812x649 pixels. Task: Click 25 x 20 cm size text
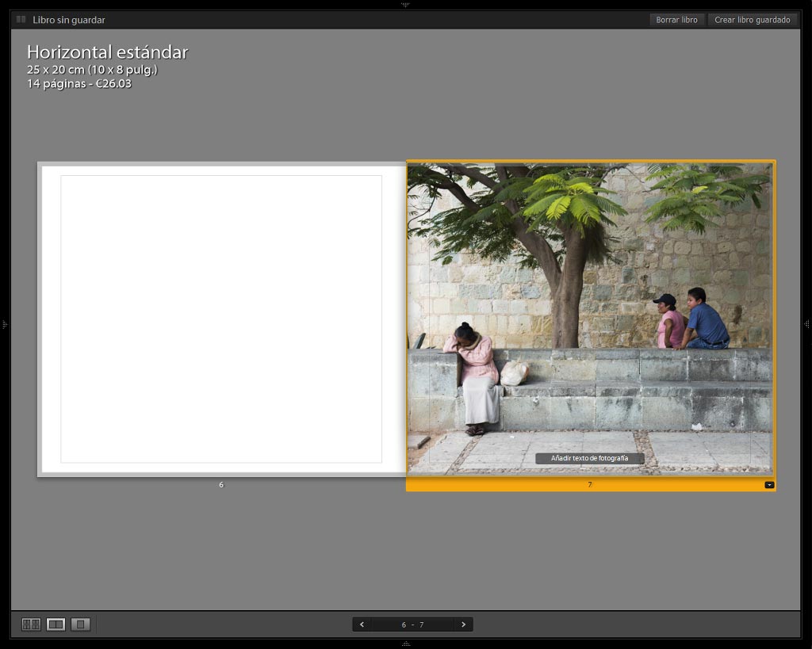click(x=92, y=70)
